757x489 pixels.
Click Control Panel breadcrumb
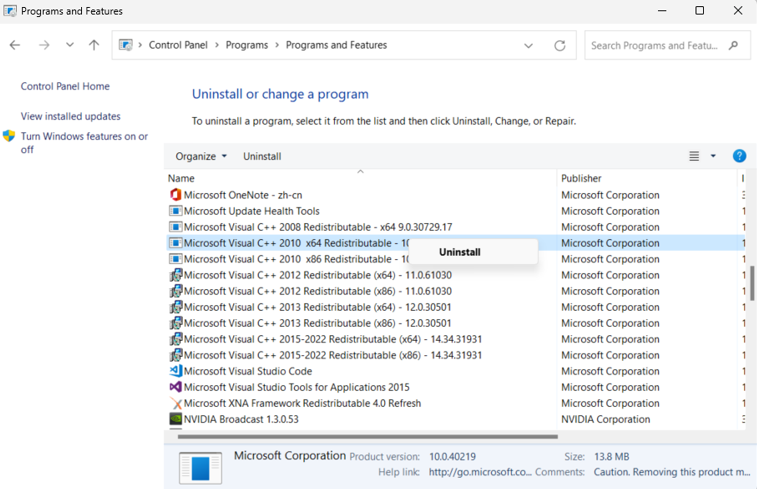178,45
